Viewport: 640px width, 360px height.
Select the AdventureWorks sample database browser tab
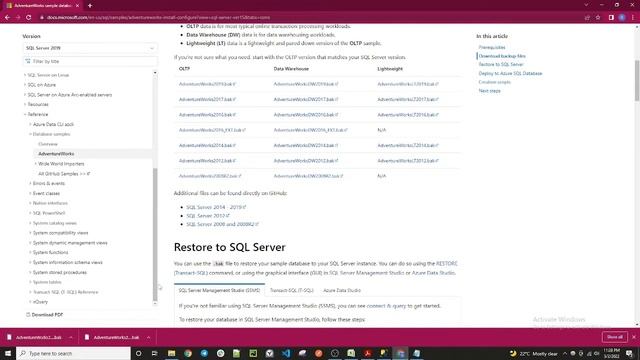click(42, 6)
